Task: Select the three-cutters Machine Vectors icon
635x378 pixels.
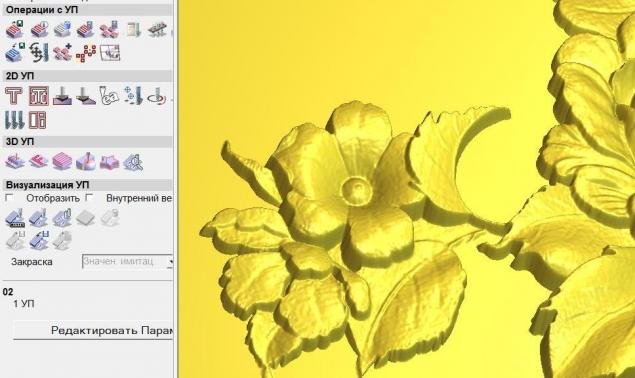Action: tap(14, 120)
